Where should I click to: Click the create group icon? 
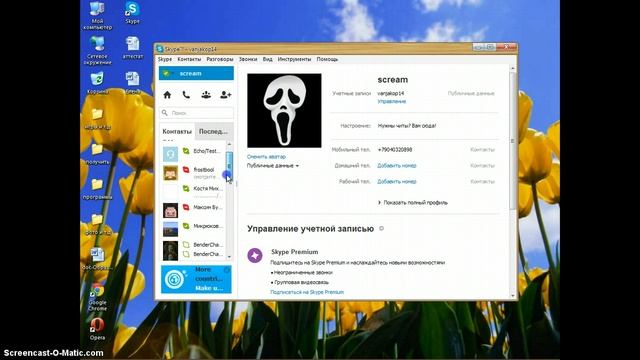click(206, 95)
